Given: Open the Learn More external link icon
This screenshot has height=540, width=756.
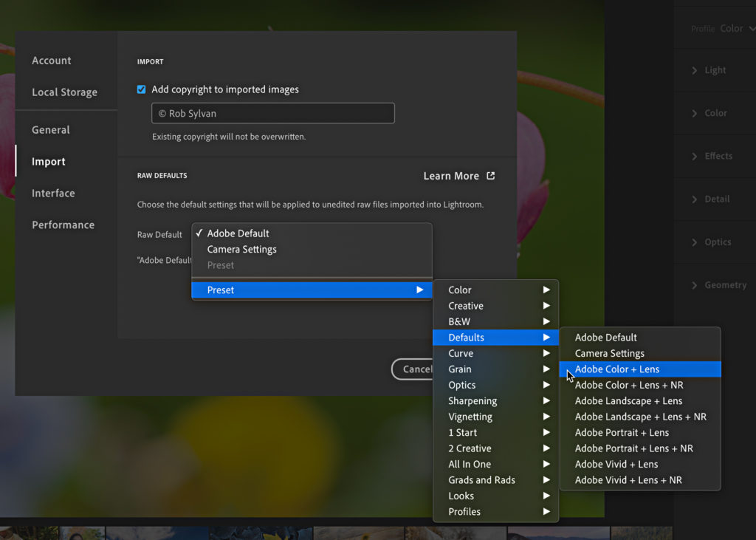Looking at the screenshot, I should coord(490,176).
